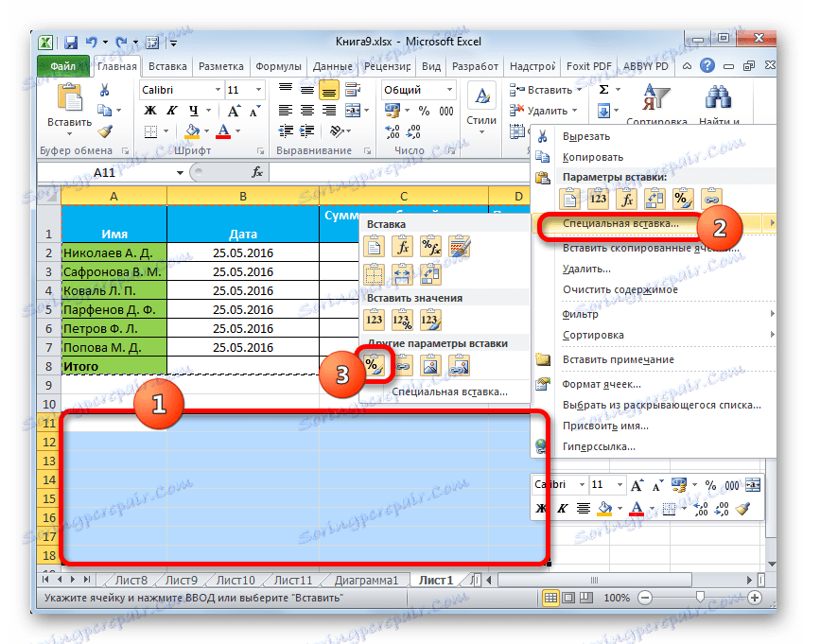Click the Linked Picture paste icon
This screenshot has width=820, height=644.
coord(461,365)
